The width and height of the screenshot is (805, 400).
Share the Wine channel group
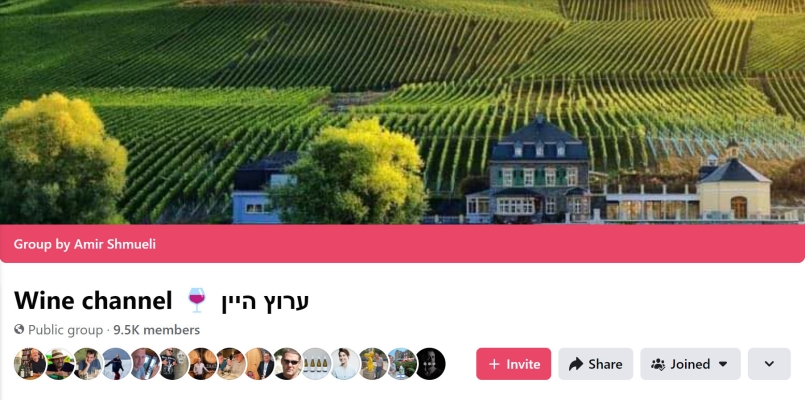click(x=596, y=364)
